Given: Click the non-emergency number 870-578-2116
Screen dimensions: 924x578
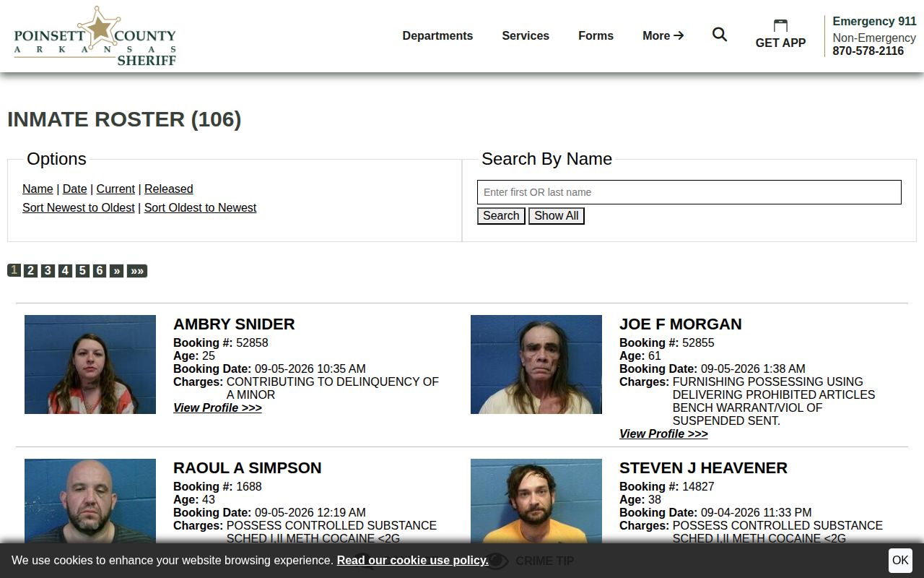Looking at the screenshot, I should point(868,51).
